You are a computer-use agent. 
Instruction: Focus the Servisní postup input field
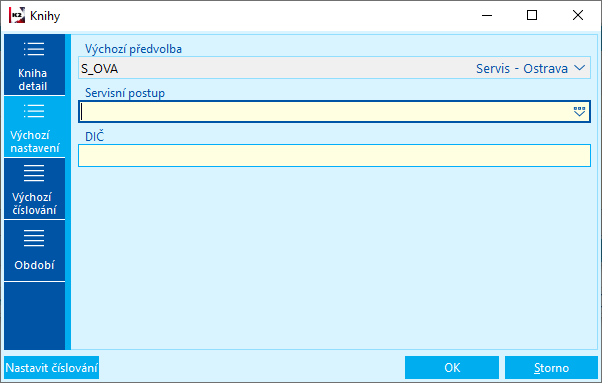[x=334, y=112]
